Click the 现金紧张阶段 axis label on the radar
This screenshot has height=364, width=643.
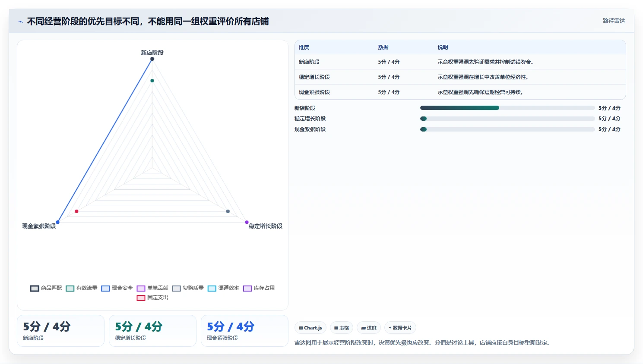(x=39, y=226)
